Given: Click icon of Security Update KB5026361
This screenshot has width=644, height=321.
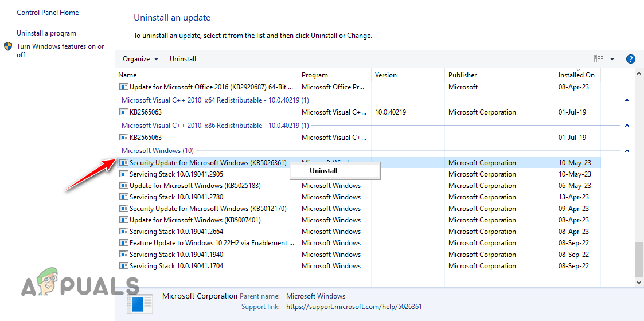Looking at the screenshot, I should click(x=124, y=163).
